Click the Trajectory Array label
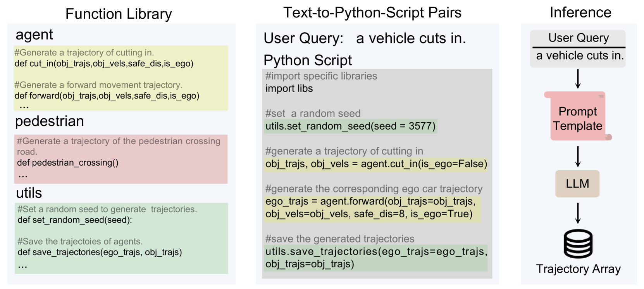Image resolution: width=644 pixels, height=289 pixels. pyautogui.click(x=578, y=269)
